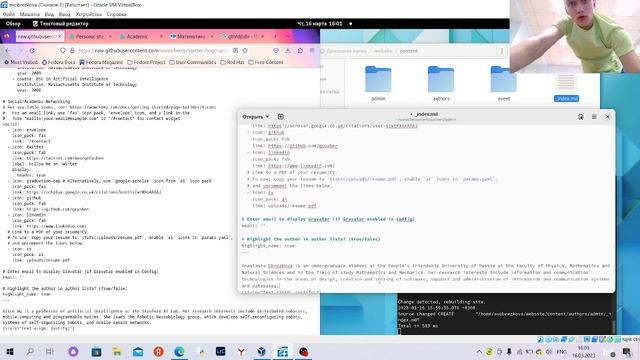Viewport: 640px width, 360px height.
Task: Switch to the GitHub tab
Action: 242,36
